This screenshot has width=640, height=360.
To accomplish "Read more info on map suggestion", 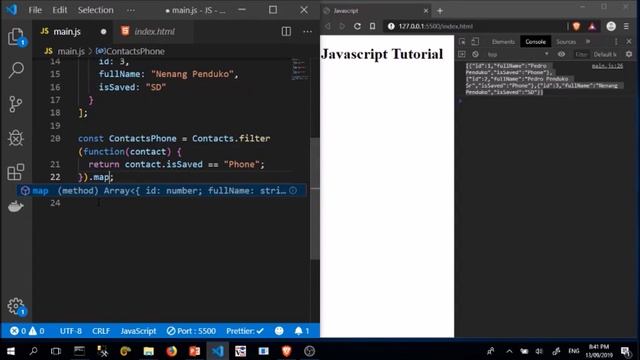I will 293,191.
